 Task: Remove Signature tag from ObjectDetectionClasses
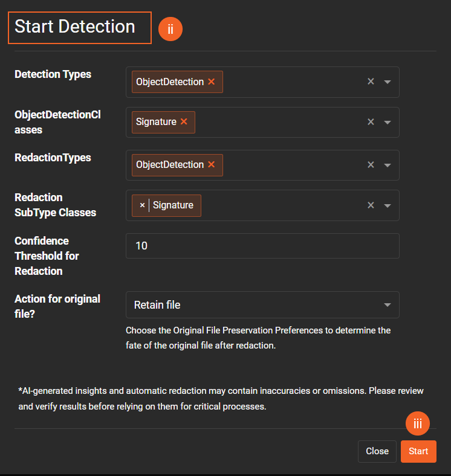tap(184, 121)
